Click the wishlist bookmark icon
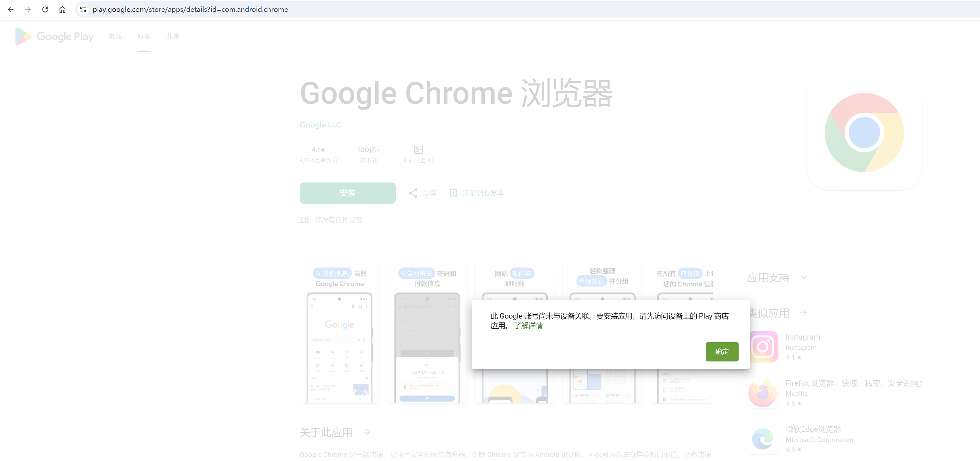This screenshot has width=980, height=461. [x=453, y=193]
